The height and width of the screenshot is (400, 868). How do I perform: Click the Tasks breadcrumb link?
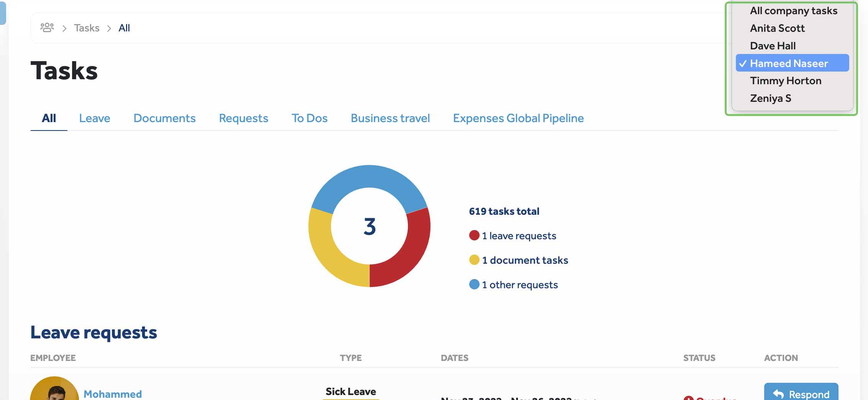(87, 28)
